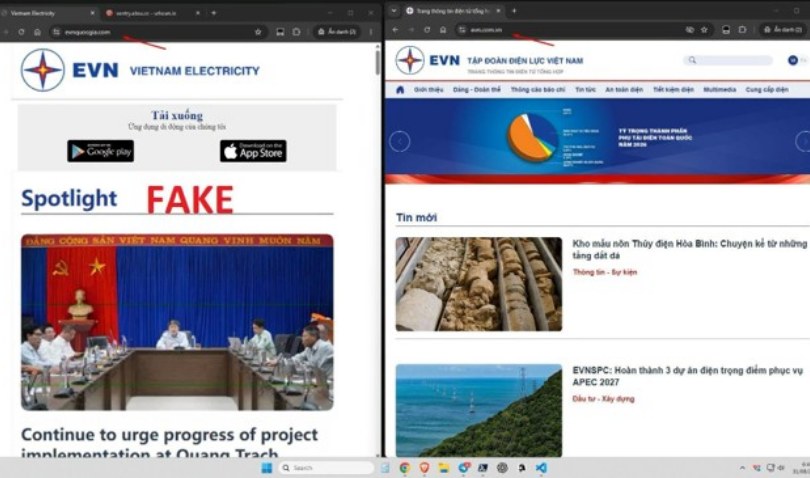Viewport: 810px width, 478px height.
Task: Launch Visual Studio Code from the taskbar
Action: (541, 468)
